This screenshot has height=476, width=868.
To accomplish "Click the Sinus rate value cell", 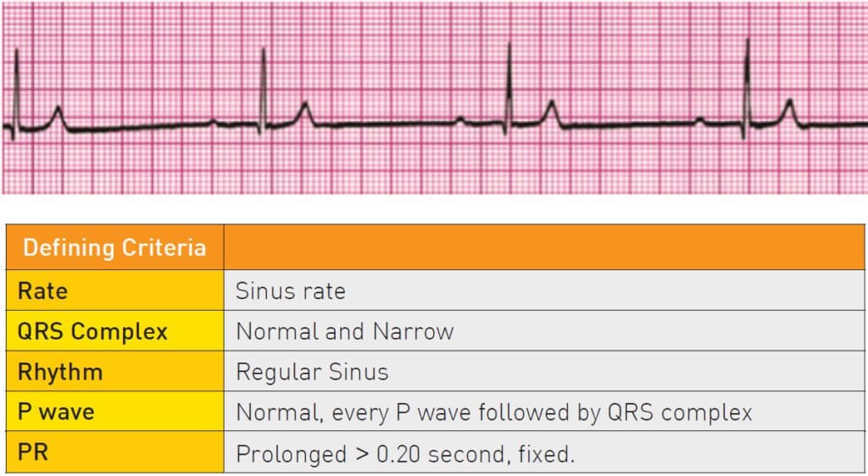I will (x=544, y=291).
